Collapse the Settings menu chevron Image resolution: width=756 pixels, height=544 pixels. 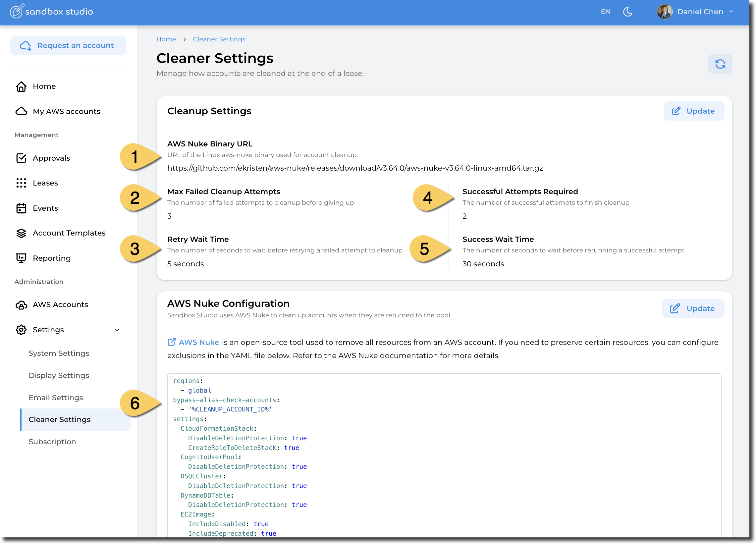coord(117,330)
